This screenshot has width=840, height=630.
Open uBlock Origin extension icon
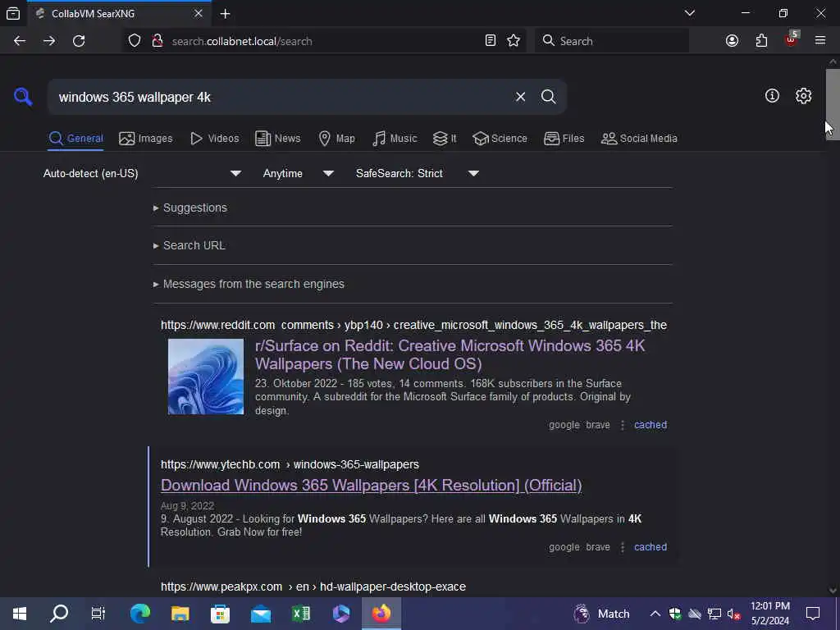tap(792, 39)
